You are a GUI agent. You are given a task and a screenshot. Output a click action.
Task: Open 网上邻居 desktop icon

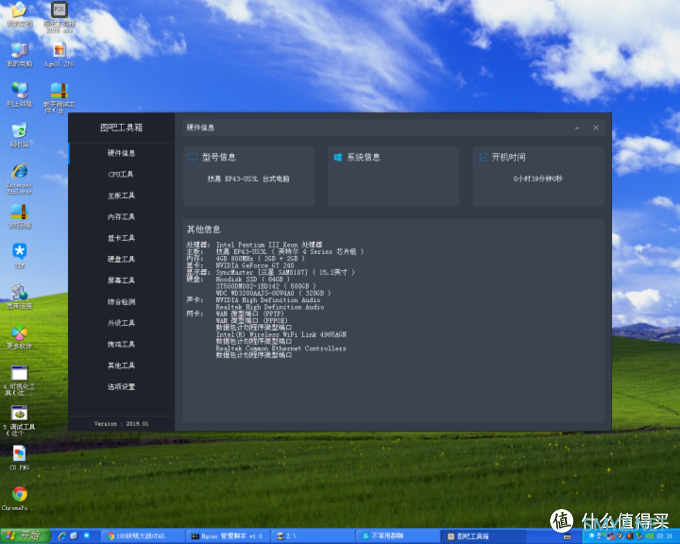20,95
